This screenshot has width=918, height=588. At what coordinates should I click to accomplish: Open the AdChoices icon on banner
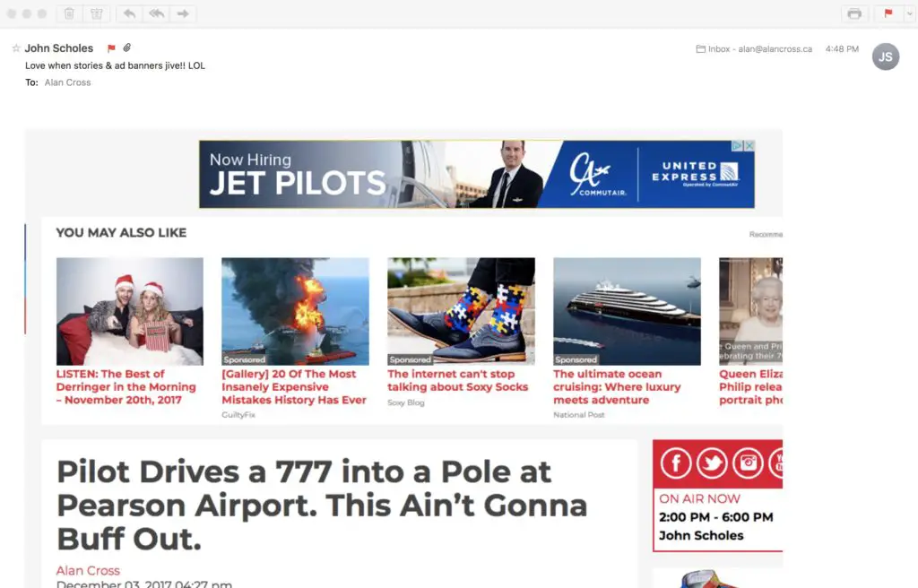[x=738, y=145]
